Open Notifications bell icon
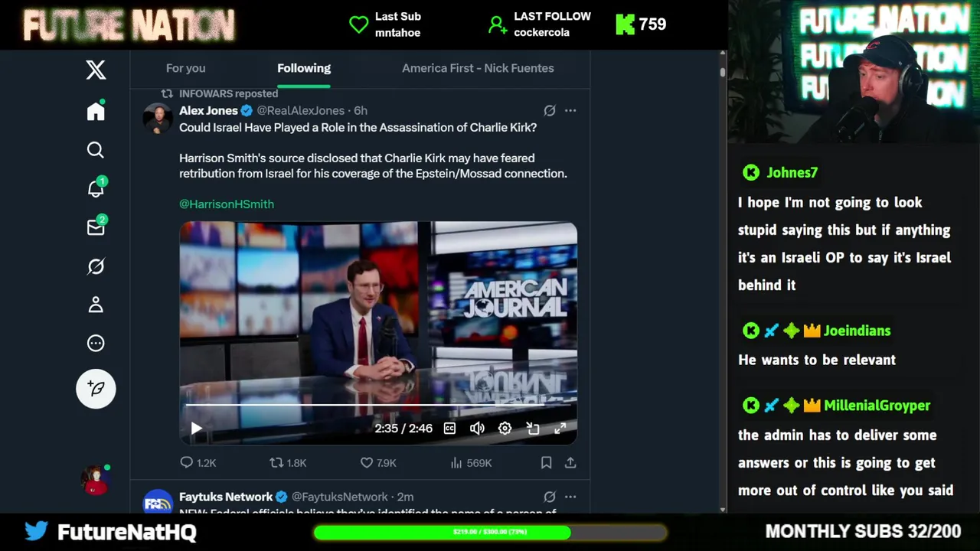 click(96, 188)
